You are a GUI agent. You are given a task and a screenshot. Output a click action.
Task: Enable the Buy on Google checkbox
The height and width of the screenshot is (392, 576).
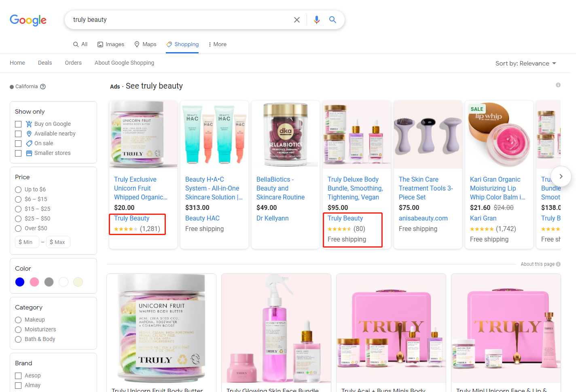[18, 124]
